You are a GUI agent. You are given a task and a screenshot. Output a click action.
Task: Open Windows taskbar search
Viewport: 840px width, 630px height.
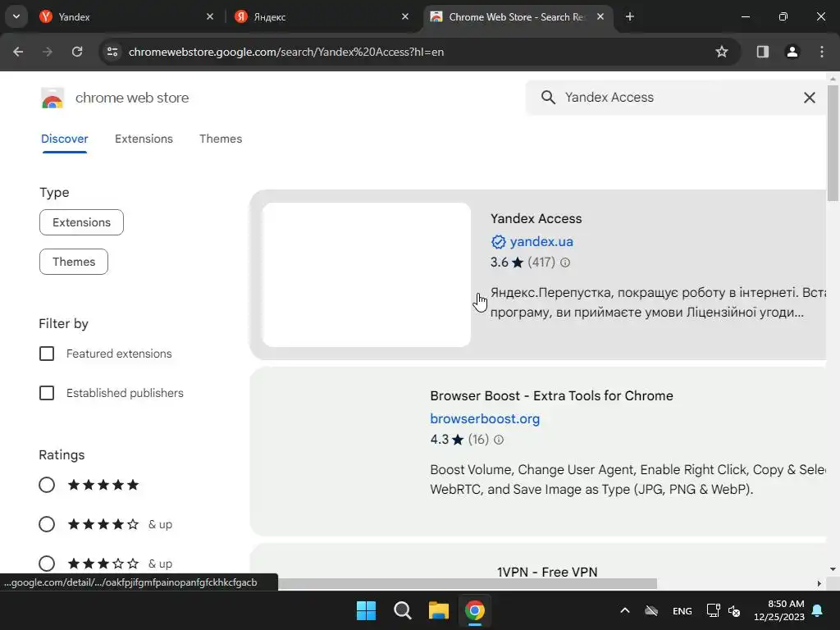402,610
